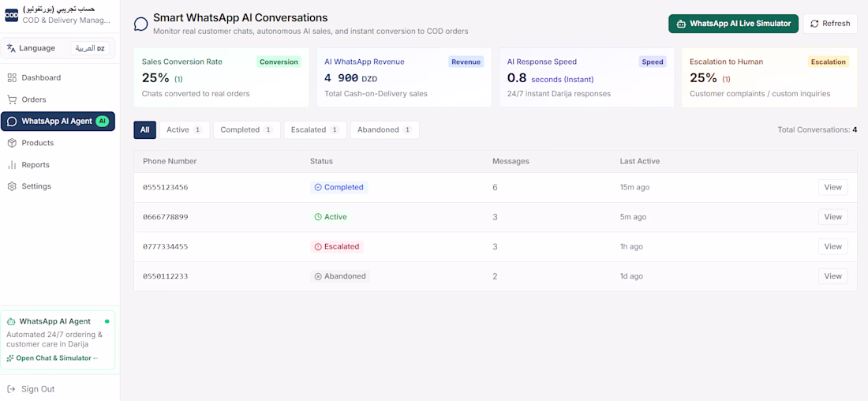Click the Dashboard grid icon
This screenshot has height=401, width=868.
tap(12, 77)
